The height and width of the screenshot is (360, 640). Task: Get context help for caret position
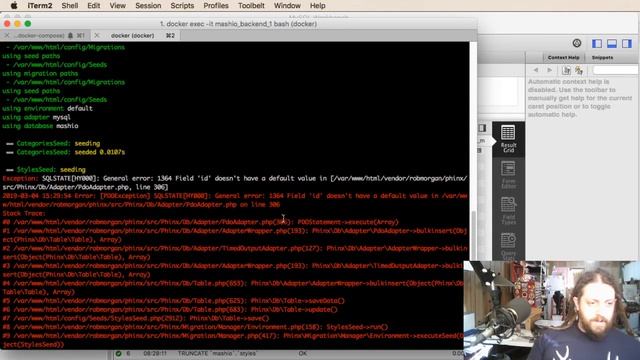point(566,70)
